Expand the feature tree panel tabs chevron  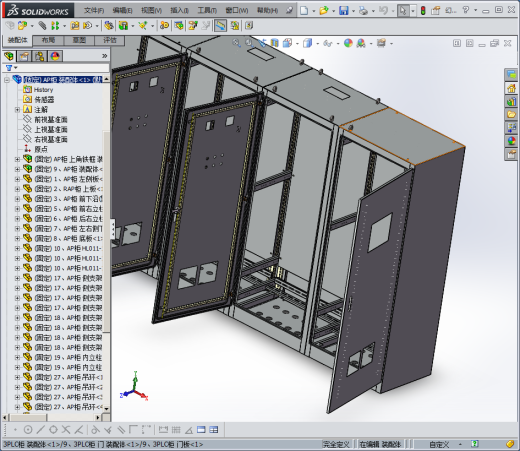coord(105,56)
